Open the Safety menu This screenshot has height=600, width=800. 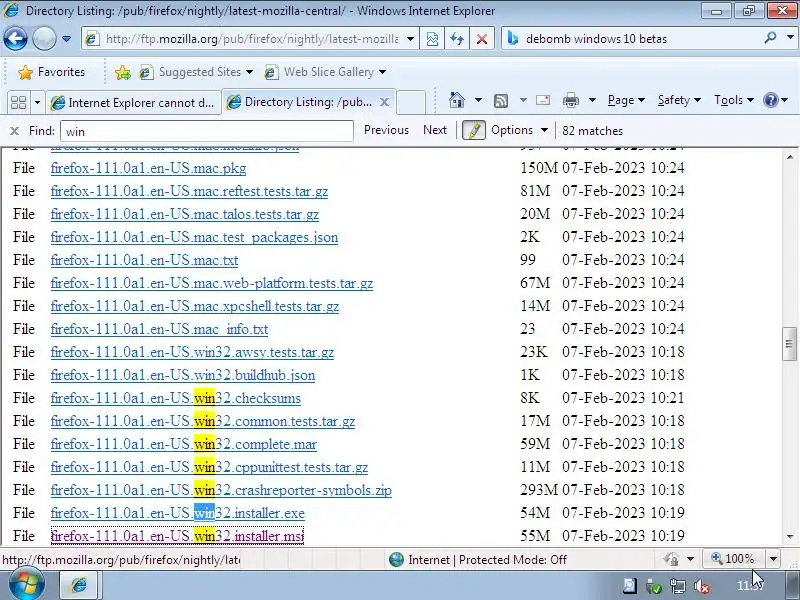(x=679, y=100)
